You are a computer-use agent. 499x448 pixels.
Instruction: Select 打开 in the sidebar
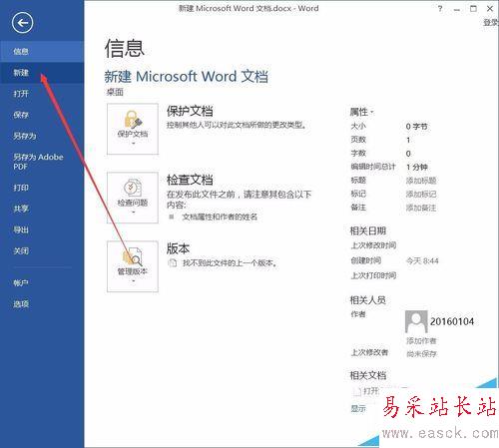click(42, 94)
